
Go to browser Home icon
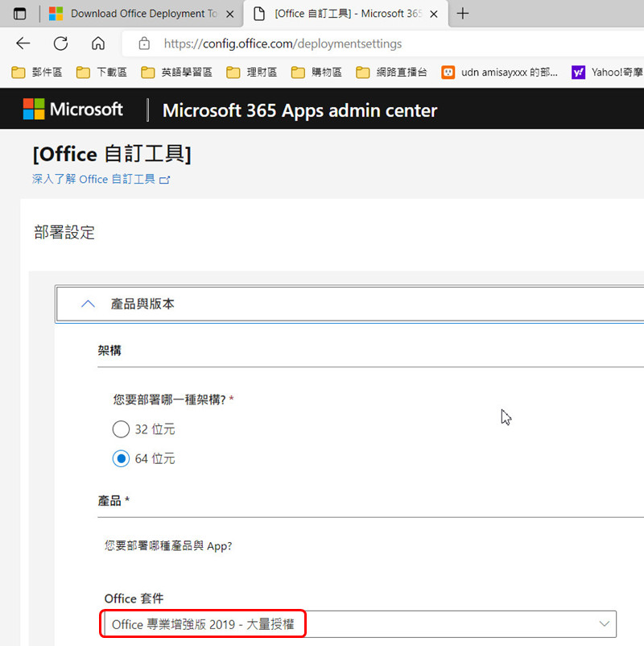pos(98,43)
